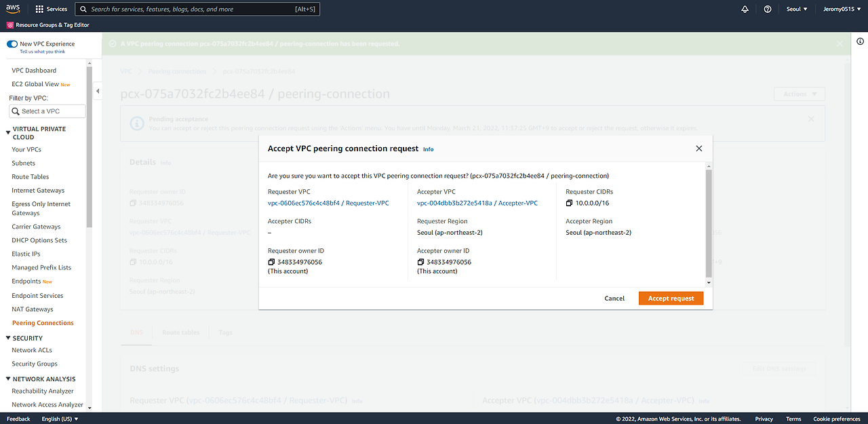Select Peering Connections in the sidebar
Image resolution: width=868 pixels, height=424 pixels.
[43, 323]
